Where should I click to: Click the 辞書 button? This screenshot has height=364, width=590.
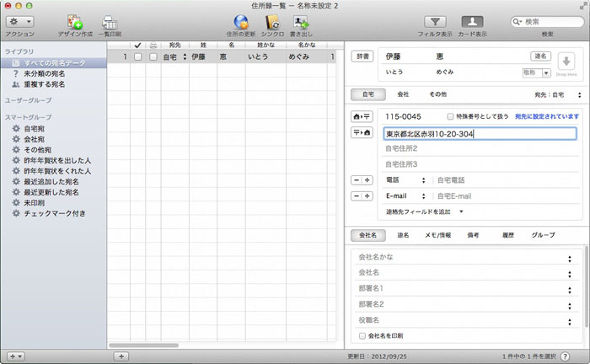click(x=362, y=56)
